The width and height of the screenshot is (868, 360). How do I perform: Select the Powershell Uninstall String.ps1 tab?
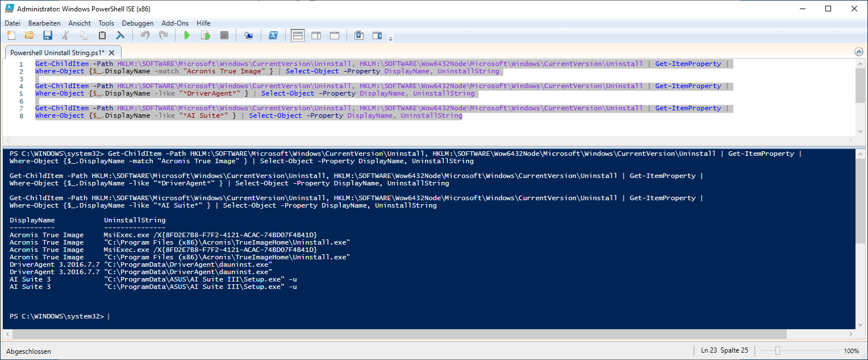coord(57,52)
